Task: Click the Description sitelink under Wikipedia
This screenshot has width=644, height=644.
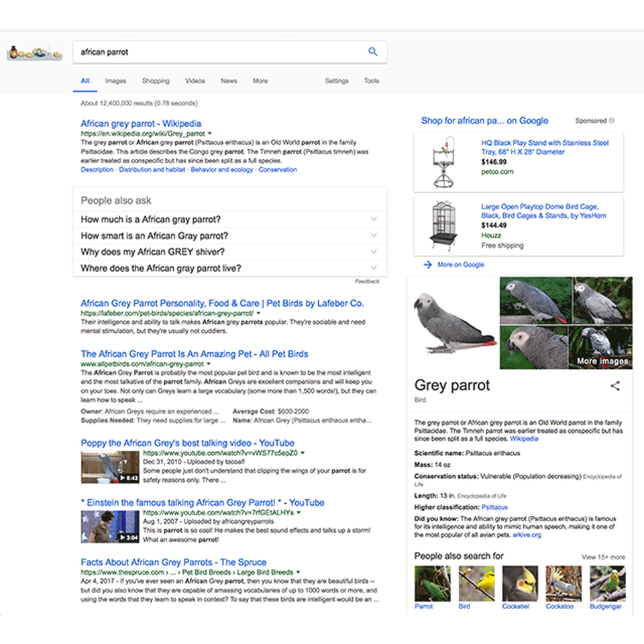Action: pos(97,170)
